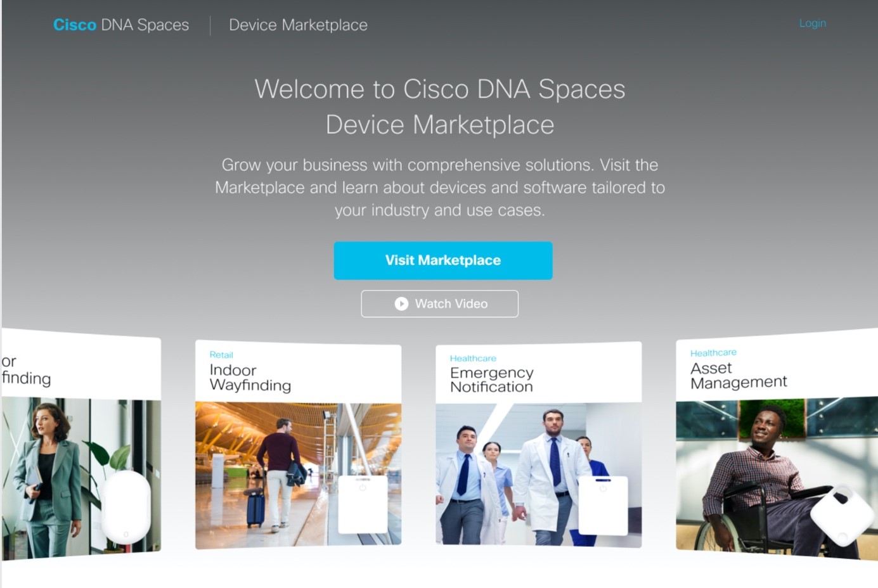The width and height of the screenshot is (878, 588).
Task: Select the businesswoman image on the leftmost card
Action: (x=81, y=478)
